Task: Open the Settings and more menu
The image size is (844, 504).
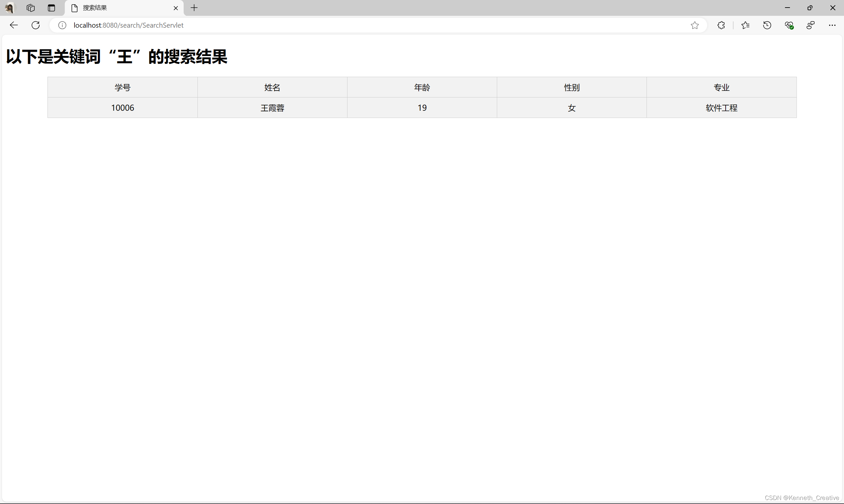Action: 832,25
